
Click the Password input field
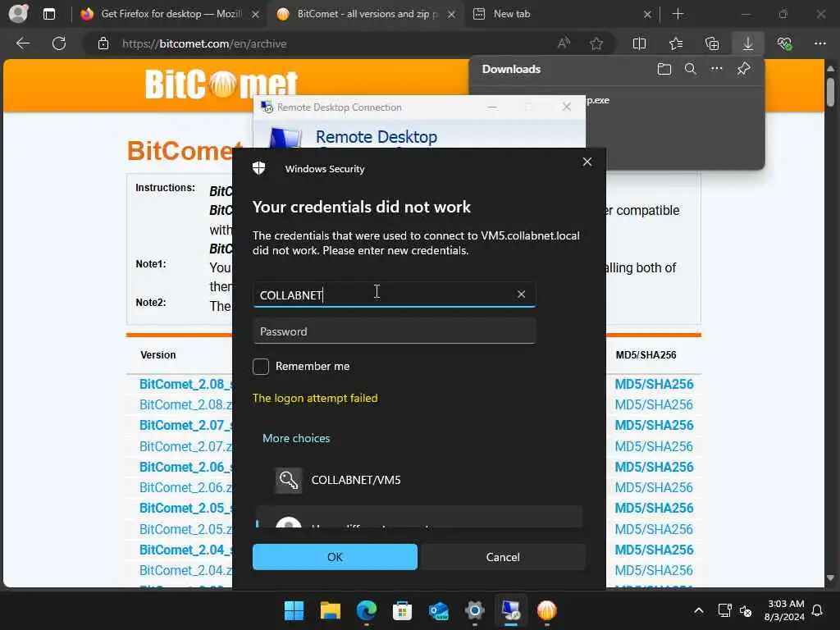[x=395, y=331]
